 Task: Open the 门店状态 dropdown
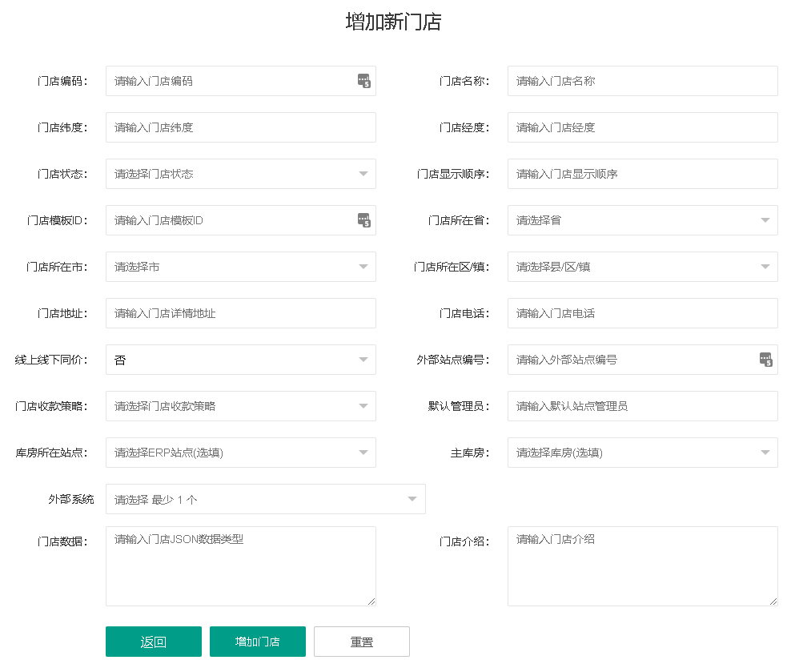coord(240,174)
